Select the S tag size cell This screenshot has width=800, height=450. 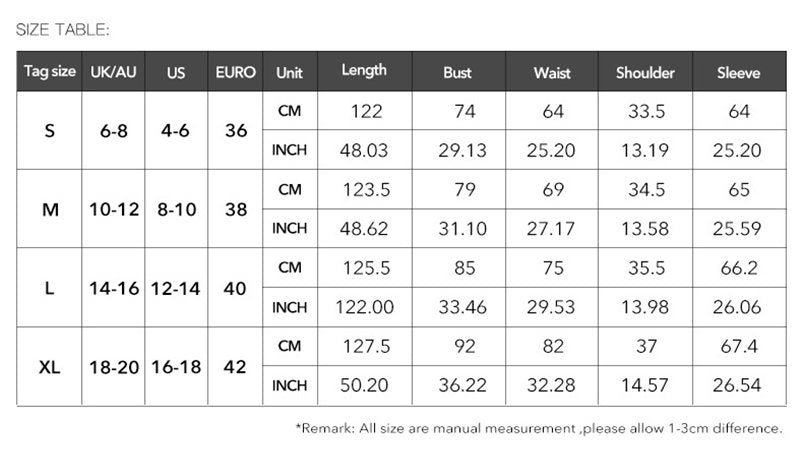[x=50, y=130]
